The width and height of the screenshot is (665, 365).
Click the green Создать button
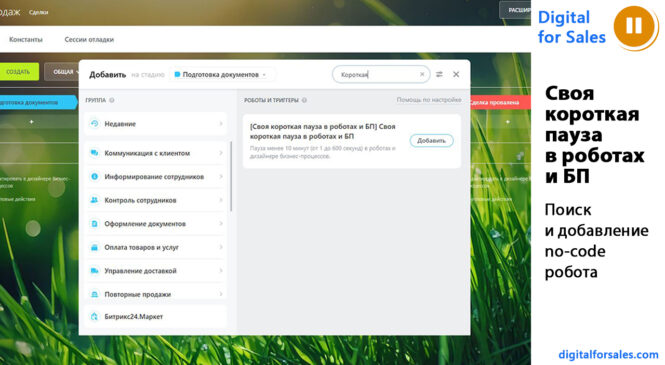19,72
